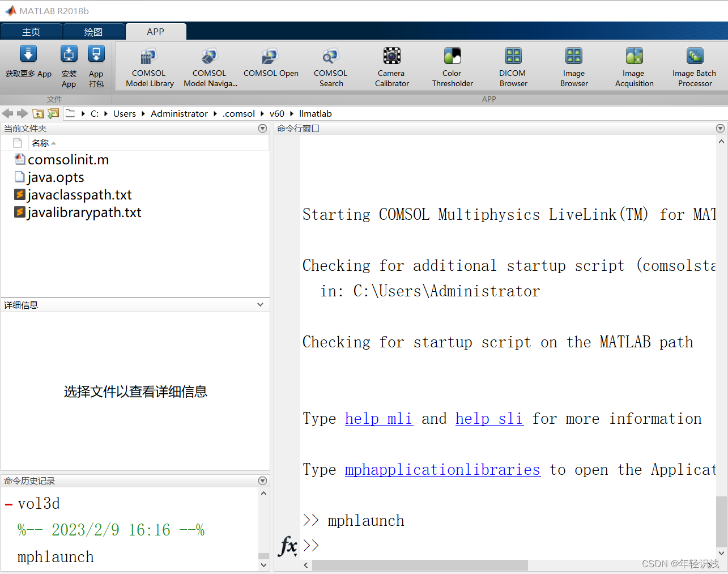
Task: Click the llmatlab folder in address bar
Action: [315, 113]
